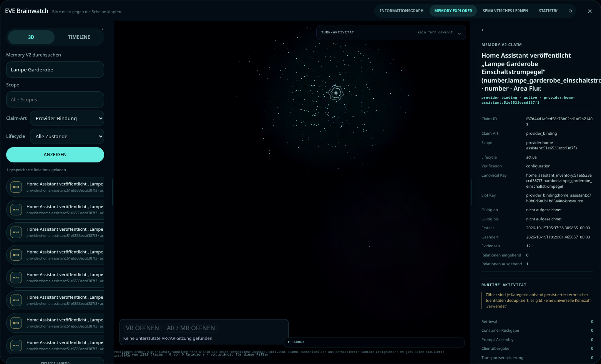Click the Anzeigen button

[x=55, y=155]
